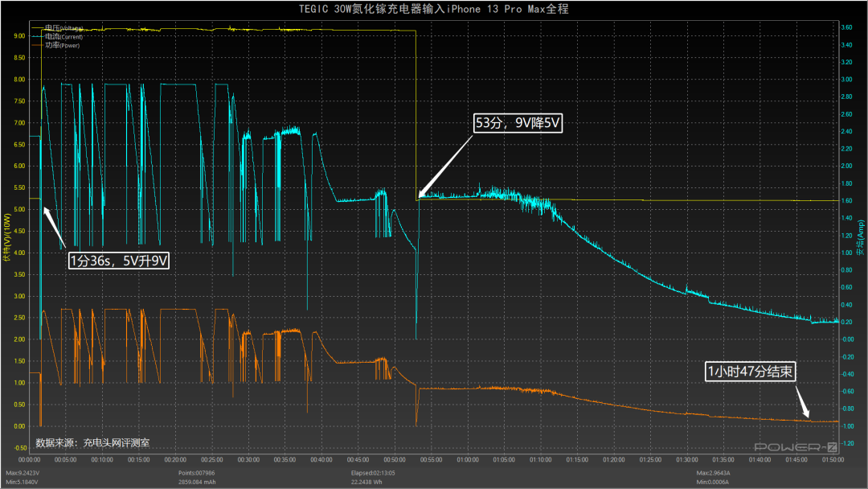
Task: Click the 00:15:00 time axis label
Action: [139, 460]
